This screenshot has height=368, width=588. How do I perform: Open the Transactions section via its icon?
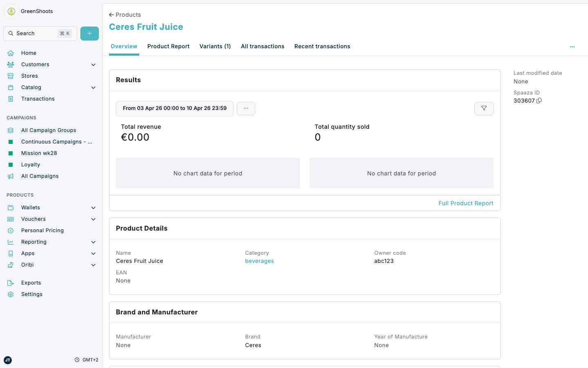[x=11, y=99]
